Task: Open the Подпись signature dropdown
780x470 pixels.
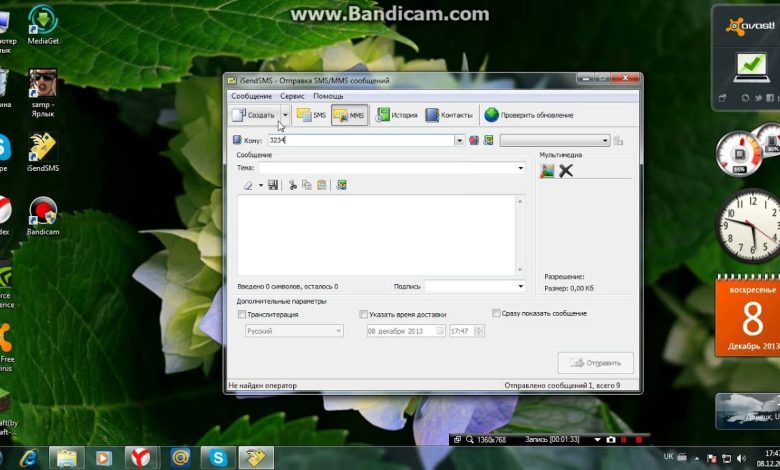Action: (x=521, y=286)
